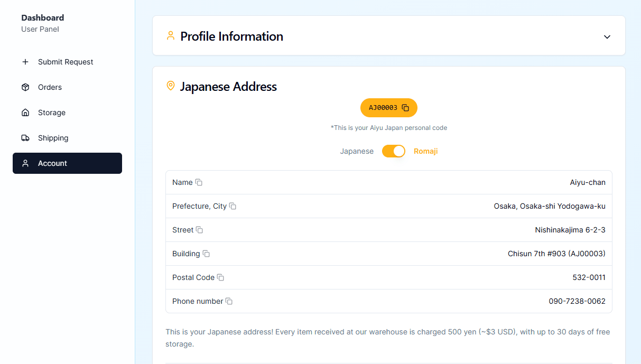Copy the personal code AJ00003
Image resolution: width=641 pixels, height=364 pixels.
(405, 108)
